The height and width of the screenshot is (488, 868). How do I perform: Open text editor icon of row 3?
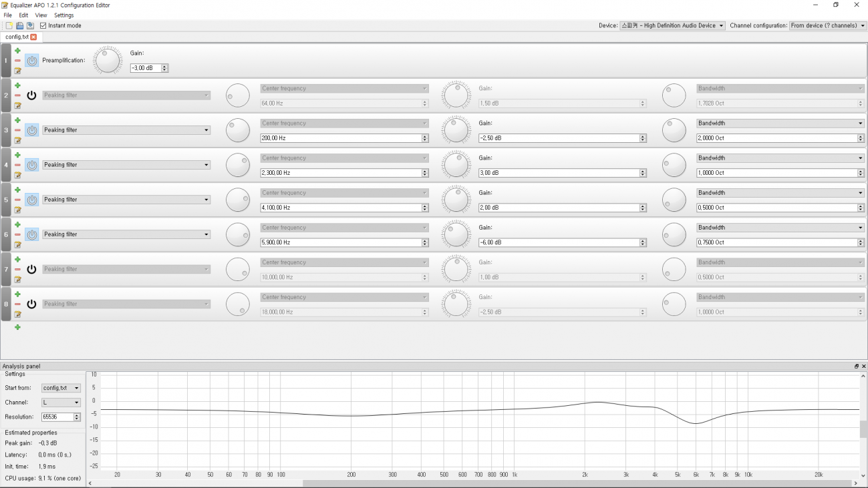[x=17, y=140]
